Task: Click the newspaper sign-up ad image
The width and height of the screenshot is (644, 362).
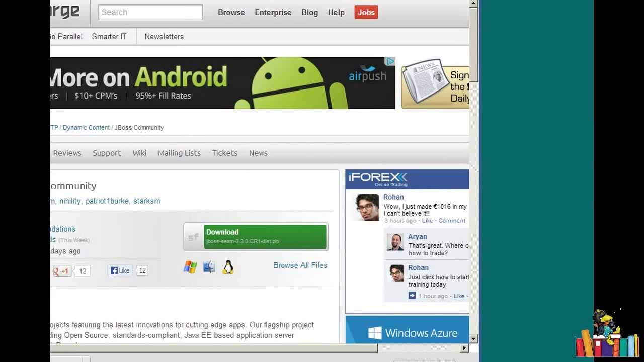Action: pos(435,83)
